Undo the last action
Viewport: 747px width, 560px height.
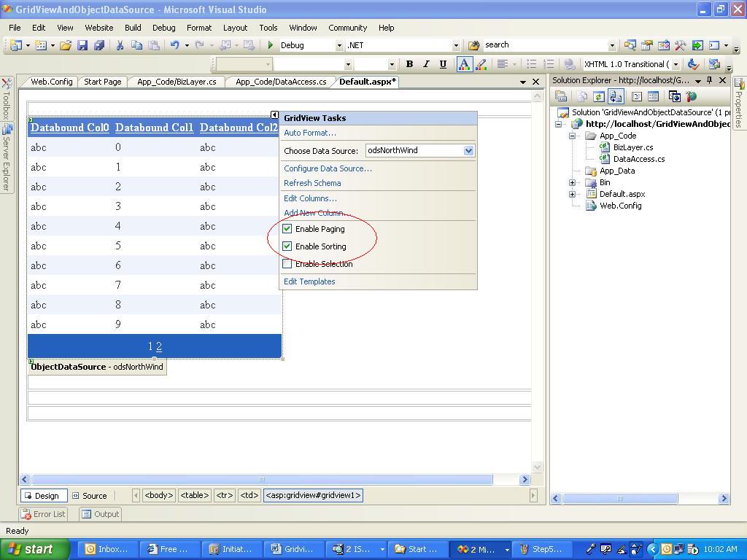pos(175,45)
